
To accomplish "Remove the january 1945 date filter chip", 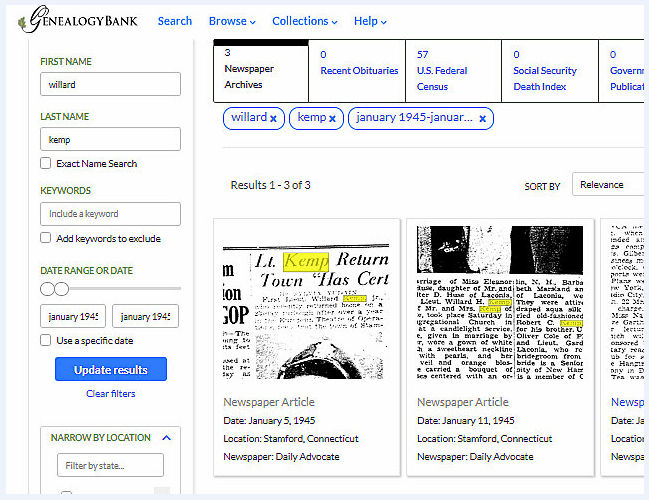I will point(482,119).
